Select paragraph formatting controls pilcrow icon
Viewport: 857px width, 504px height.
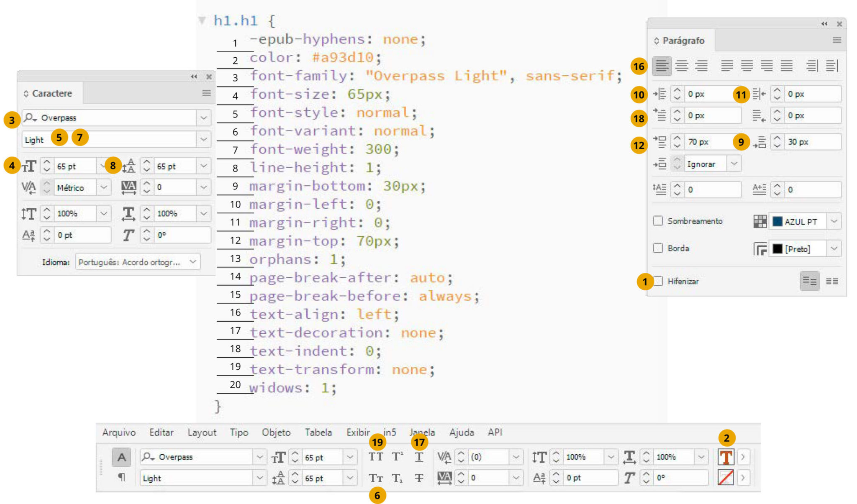pos(121,477)
